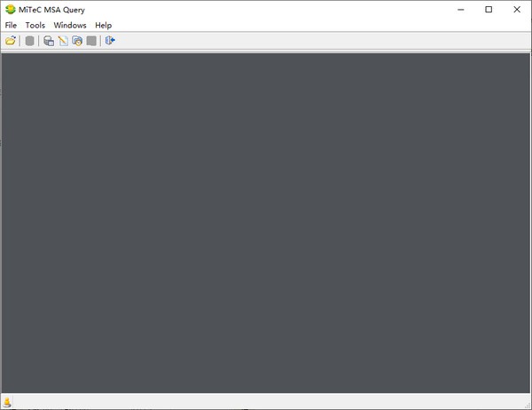Screen dimensions: 532x410
Task: Click the first grayed-out database toolbar icon
Action: pos(30,41)
